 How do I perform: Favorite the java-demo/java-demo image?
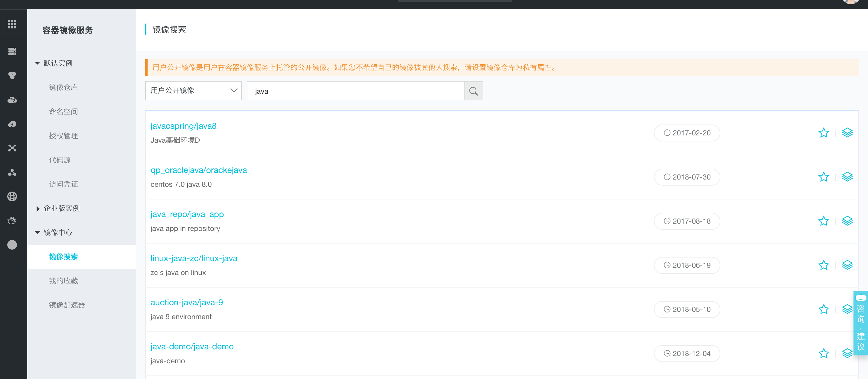[x=823, y=353]
